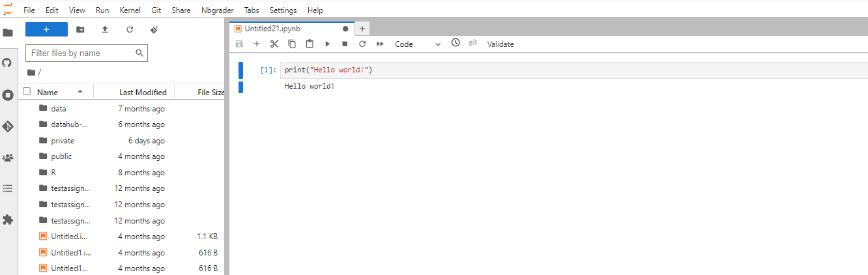Toggle the select-all files checkbox
This screenshot has width=868, height=275.
point(27,92)
